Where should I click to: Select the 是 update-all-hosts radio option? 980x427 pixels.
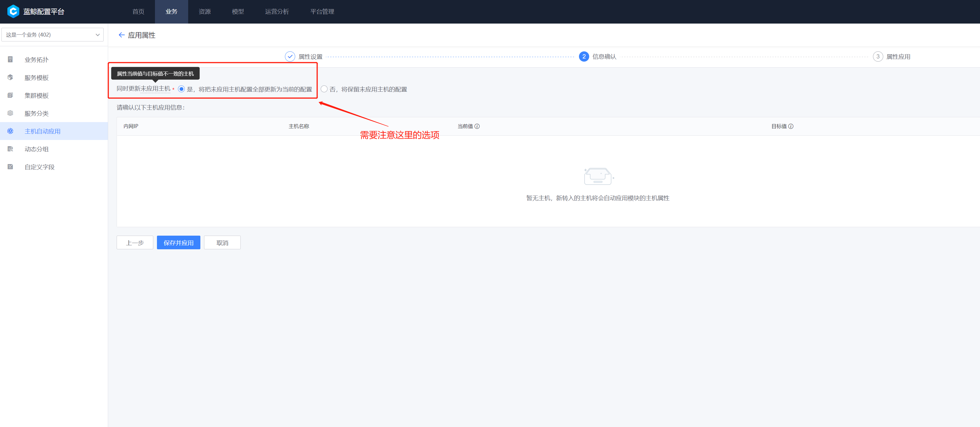[x=181, y=89]
